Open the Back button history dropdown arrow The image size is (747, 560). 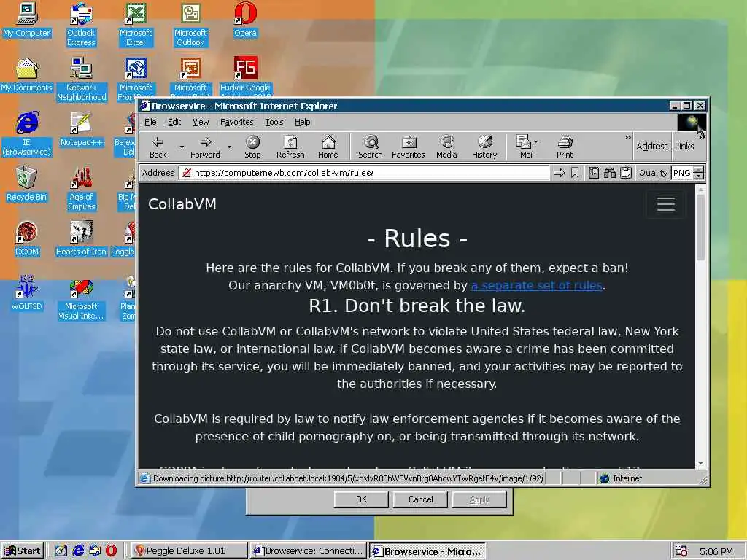(182, 147)
